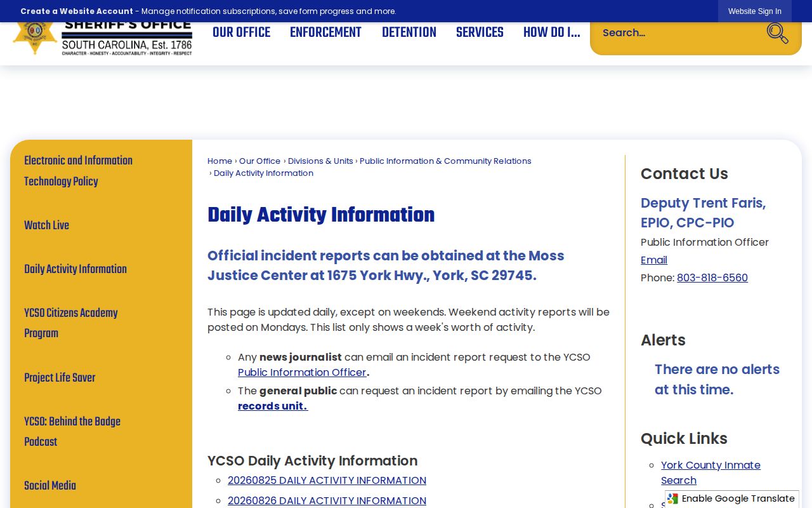
Task: Click the Google Translate icon
Action: 673,499
